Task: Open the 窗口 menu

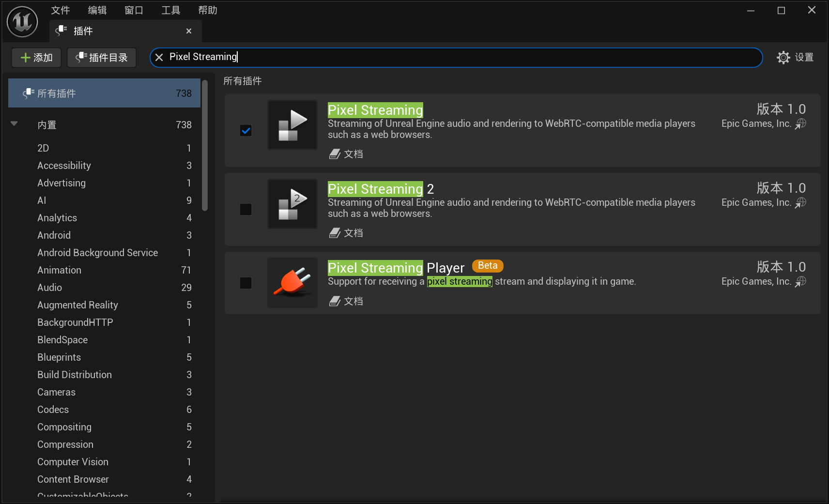Action: click(134, 10)
